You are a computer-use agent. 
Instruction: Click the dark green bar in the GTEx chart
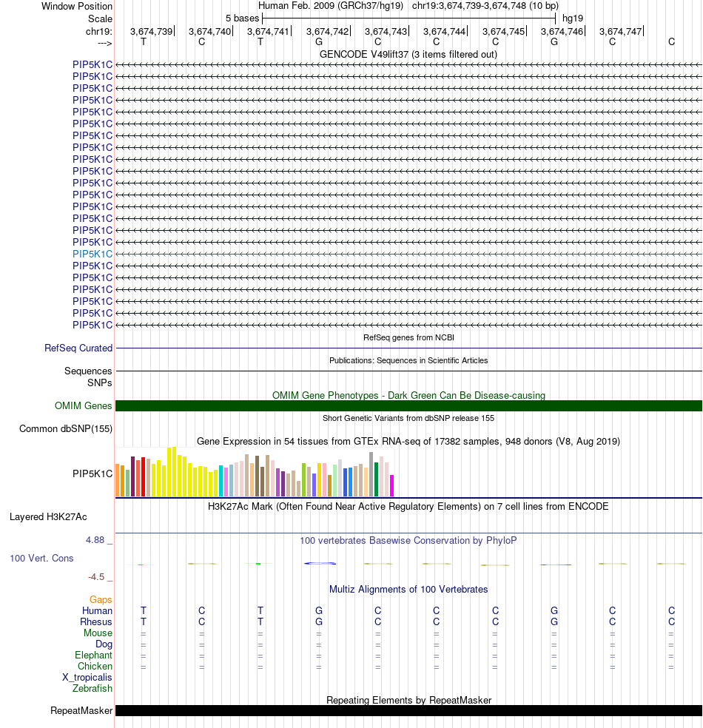[377, 479]
